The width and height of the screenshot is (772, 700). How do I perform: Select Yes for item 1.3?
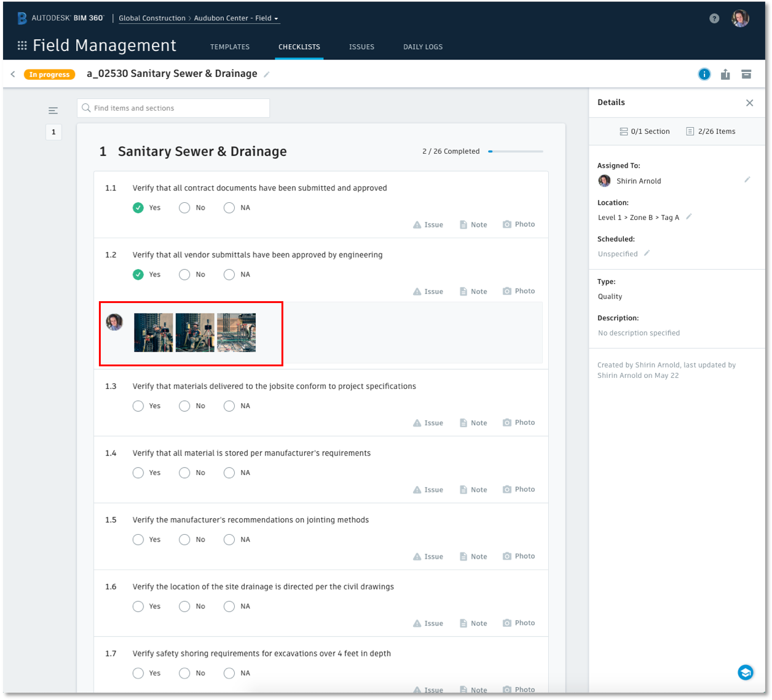click(138, 406)
